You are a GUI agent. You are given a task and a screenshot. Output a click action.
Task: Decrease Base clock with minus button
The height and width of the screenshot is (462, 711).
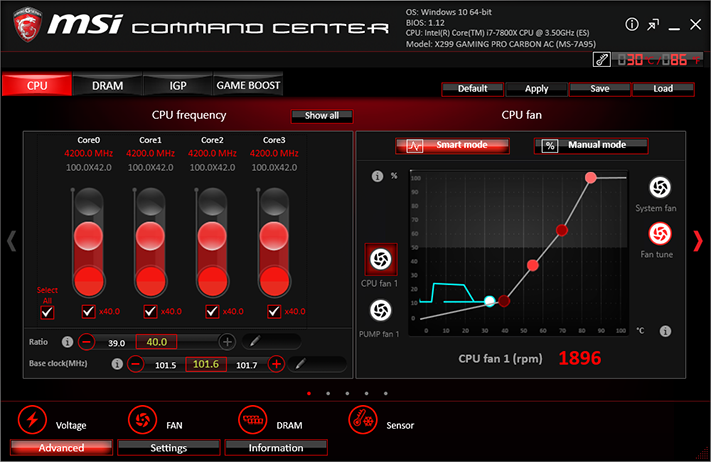click(x=135, y=364)
